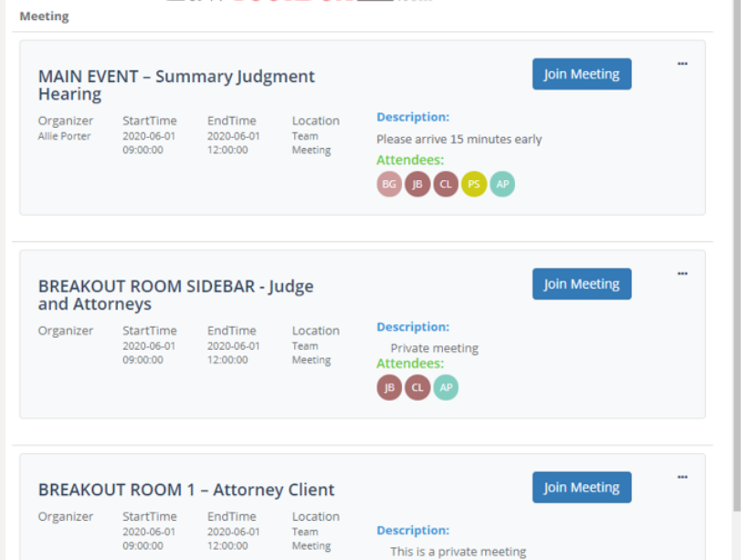Click 'Please arrive 15 minutes early' description

(458, 139)
